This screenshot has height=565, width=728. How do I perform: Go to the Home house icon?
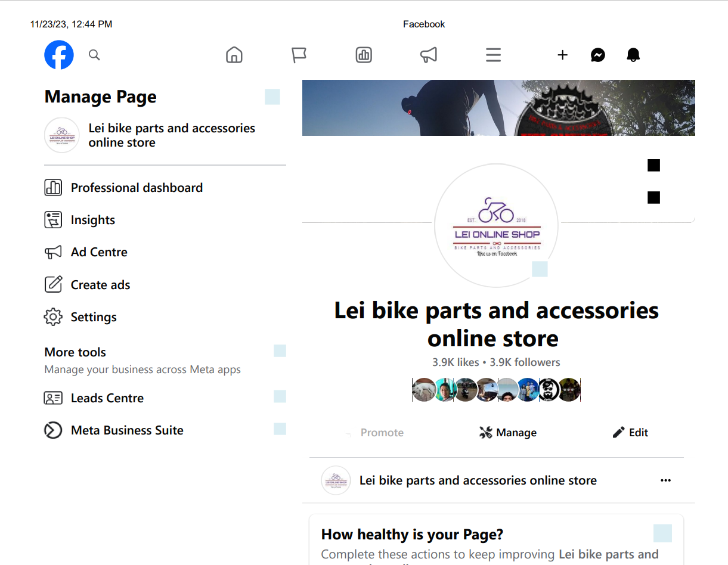(234, 55)
